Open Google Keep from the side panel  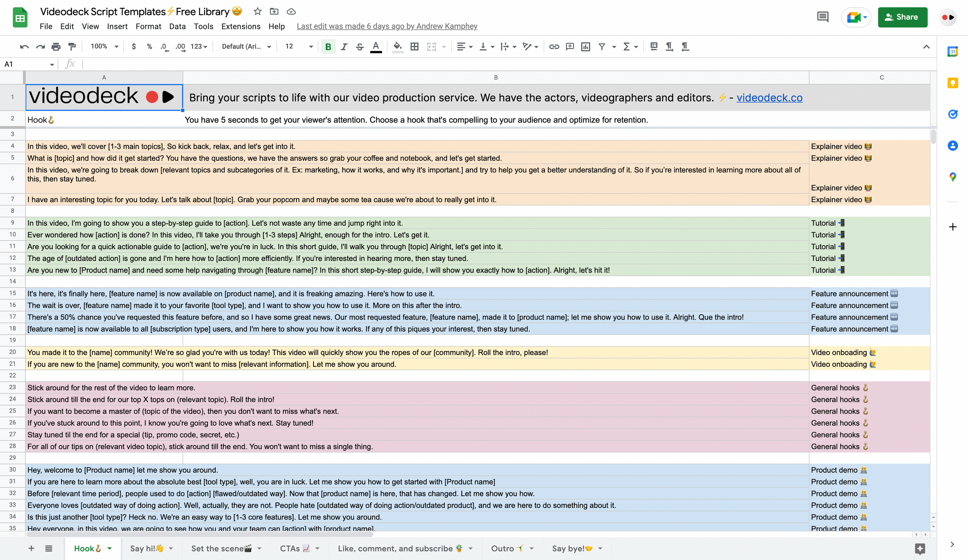tap(953, 83)
